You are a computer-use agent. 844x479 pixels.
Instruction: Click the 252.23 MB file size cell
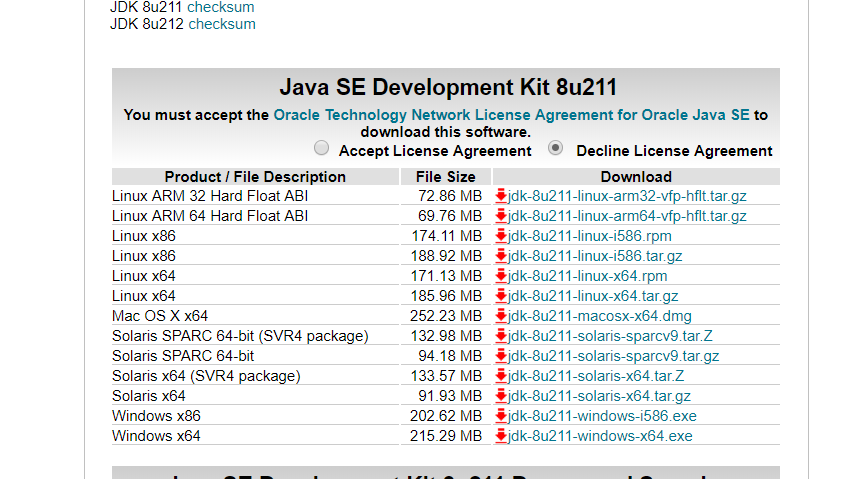(446, 316)
